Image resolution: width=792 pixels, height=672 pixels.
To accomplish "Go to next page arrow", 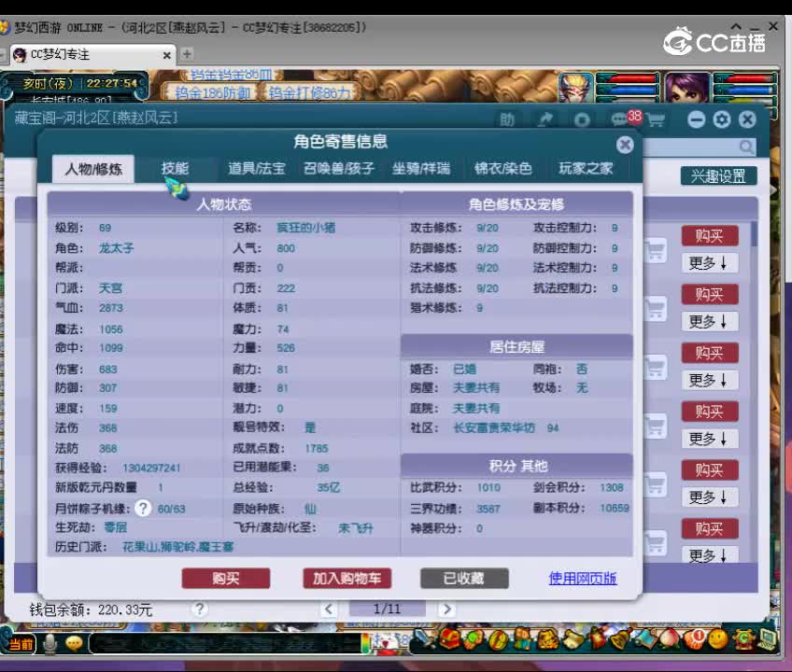I will click(446, 609).
